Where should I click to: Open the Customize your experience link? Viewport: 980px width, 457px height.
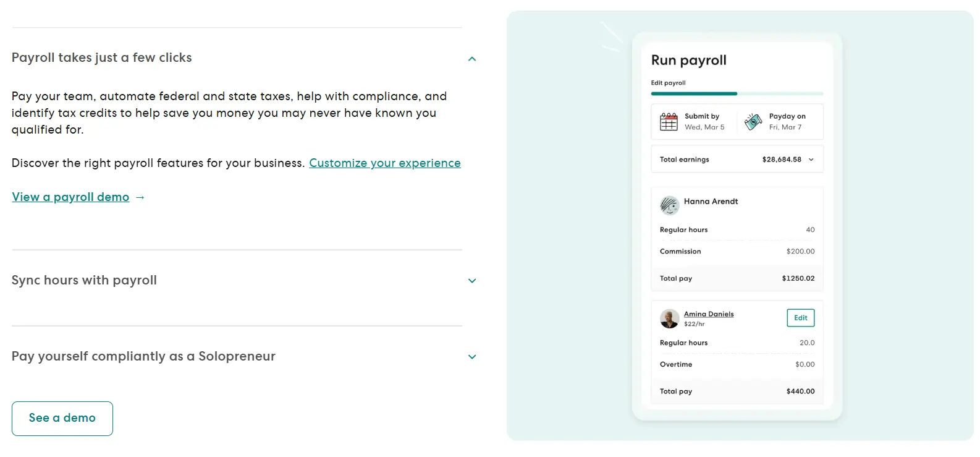[x=385, y=163]
